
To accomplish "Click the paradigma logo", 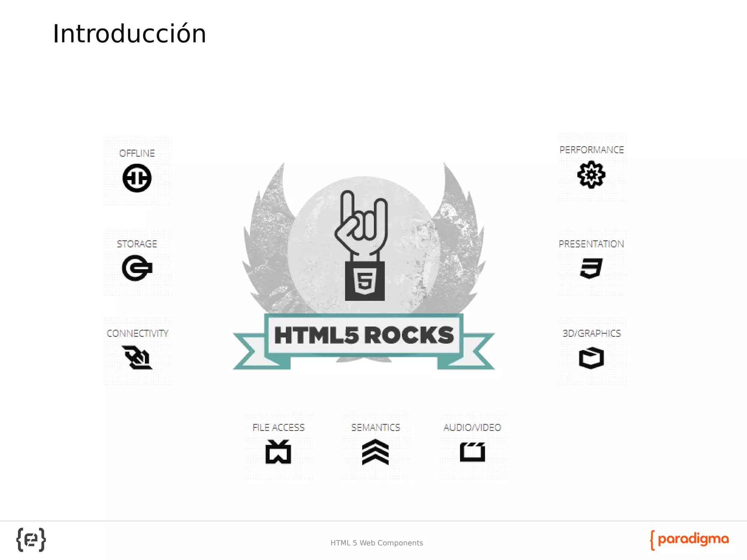I will coord(689,540).
